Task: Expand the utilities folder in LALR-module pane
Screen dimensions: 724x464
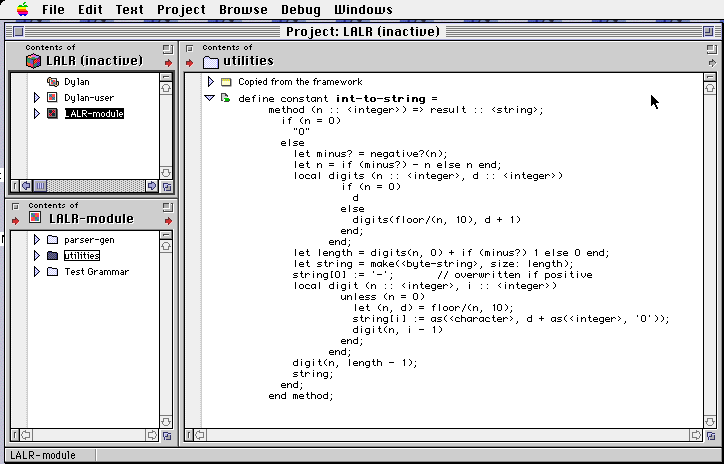Action: 37,256
